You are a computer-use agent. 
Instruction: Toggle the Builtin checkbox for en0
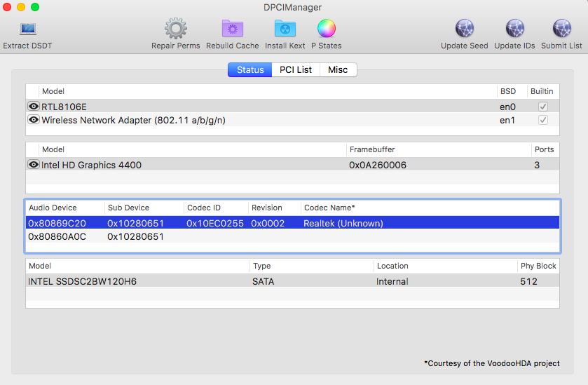(542, 107)
